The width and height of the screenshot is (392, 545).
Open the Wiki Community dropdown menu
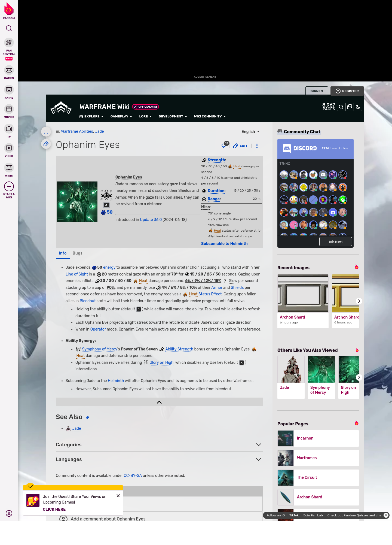[210, 116]
